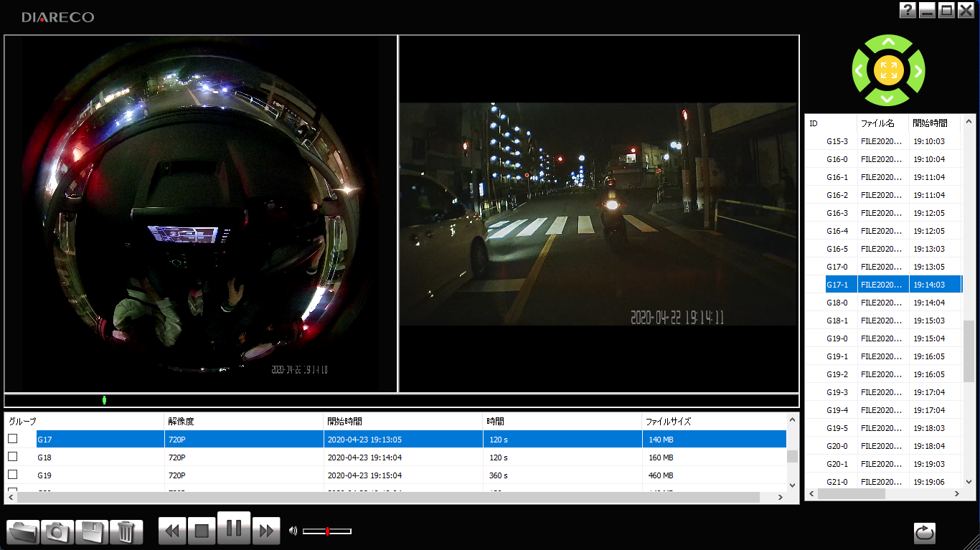Screen dimensions: 980x550
Task: Mute the speaker volume icon
Action: click(x=293, y=531)
